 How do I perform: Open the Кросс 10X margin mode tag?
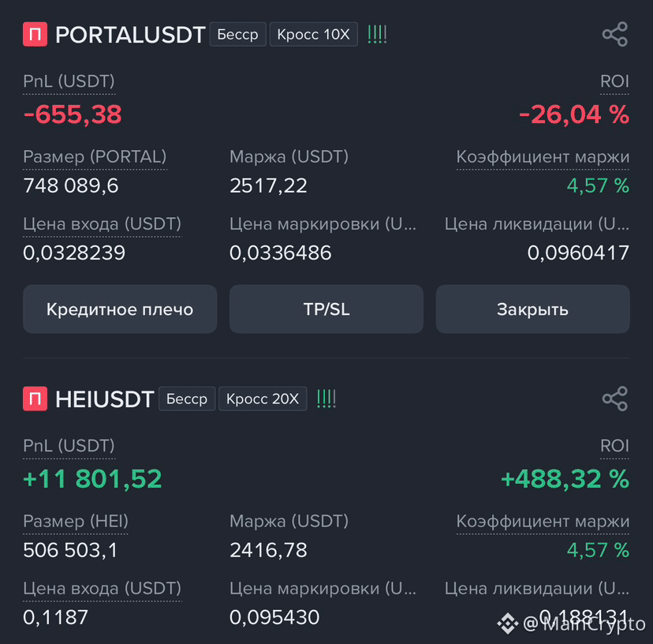pos(314,34)
